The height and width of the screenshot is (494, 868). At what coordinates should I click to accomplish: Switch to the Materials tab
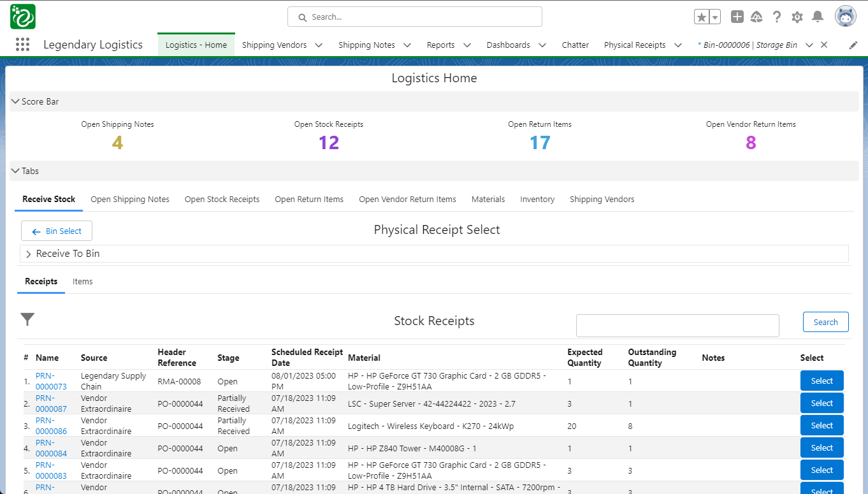tap(488, 200)
